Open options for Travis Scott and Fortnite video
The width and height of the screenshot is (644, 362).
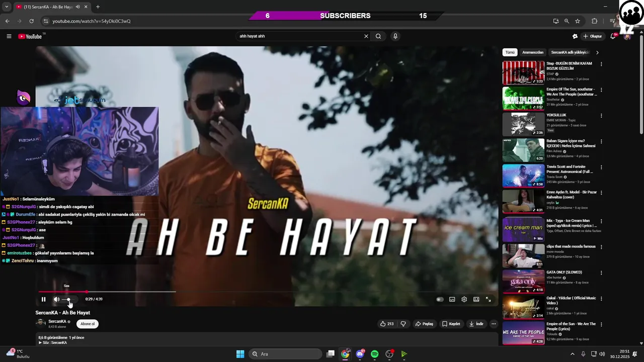click(x=601, y=167)
